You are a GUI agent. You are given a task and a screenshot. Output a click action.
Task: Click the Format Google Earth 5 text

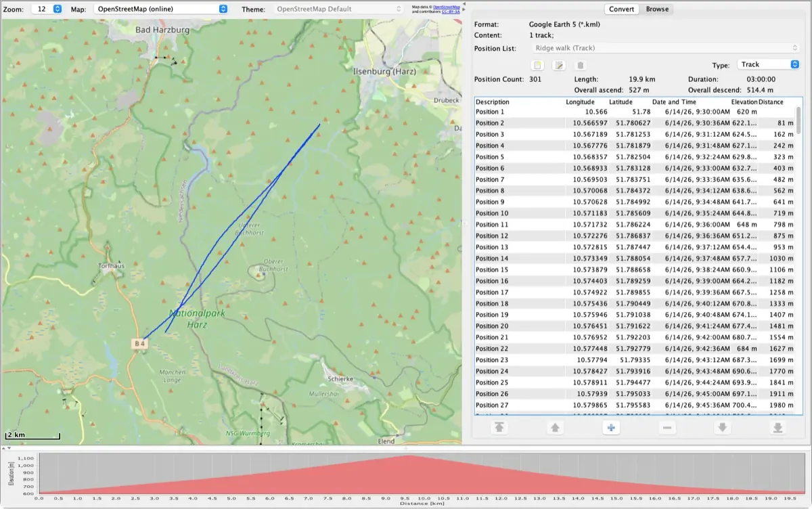[x=564, y=24]
